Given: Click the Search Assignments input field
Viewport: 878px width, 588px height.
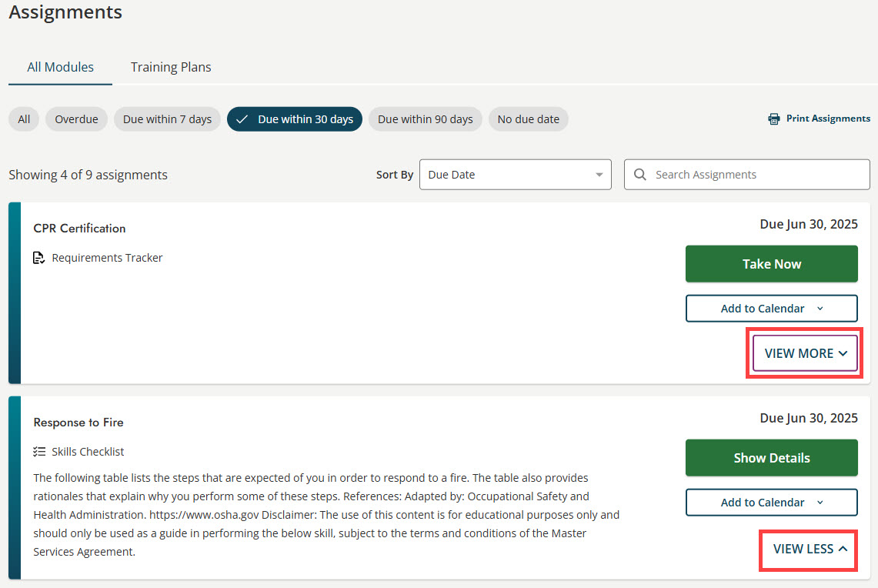Looking at the screenshot, I should [739, 174].
